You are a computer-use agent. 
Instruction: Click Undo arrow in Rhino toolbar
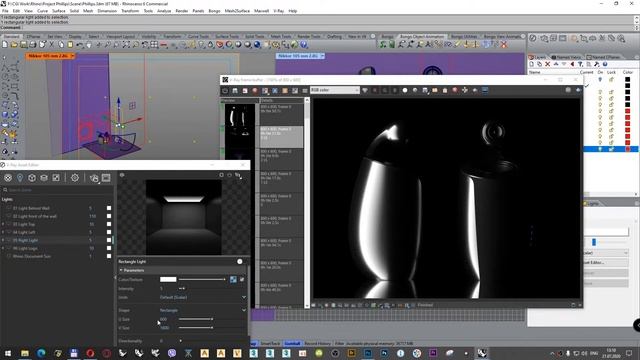(x=80, y=44)
